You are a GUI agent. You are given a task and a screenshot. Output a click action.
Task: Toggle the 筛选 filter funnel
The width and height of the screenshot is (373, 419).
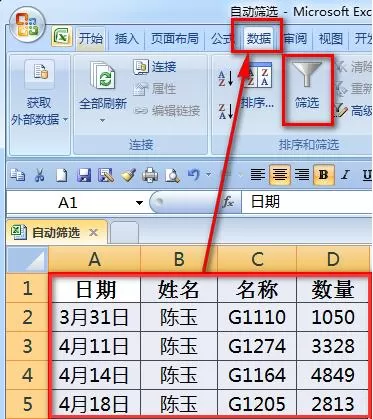click(x=307, y=86)
